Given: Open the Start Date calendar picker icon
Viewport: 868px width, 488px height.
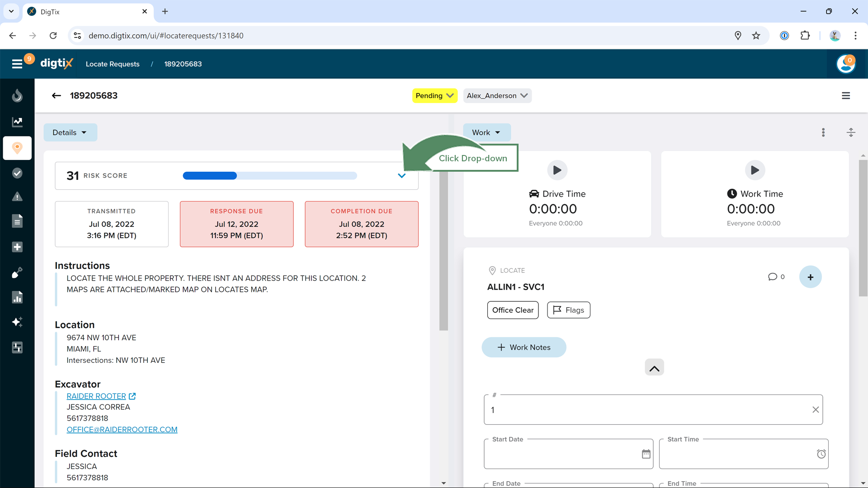Looking at the screenshot, I should 646,454.
